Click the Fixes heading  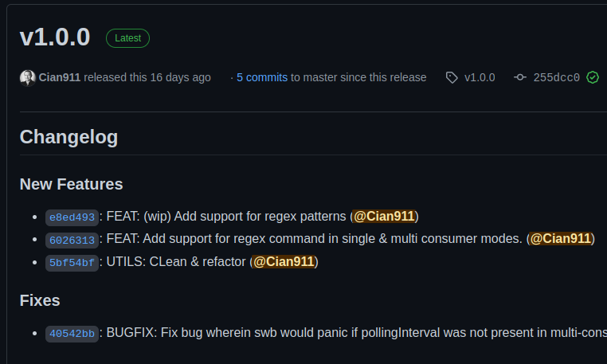pyautogui.click(x=40, y=300)
